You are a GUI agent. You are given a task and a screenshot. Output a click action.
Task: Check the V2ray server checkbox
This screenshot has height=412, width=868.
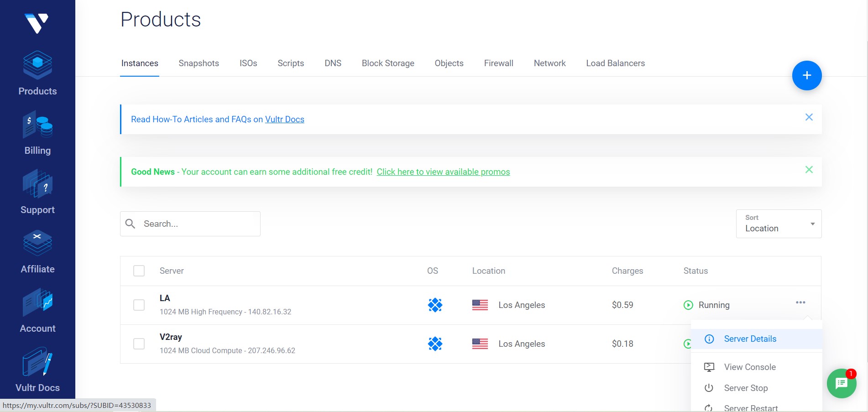tap(139, 344)
